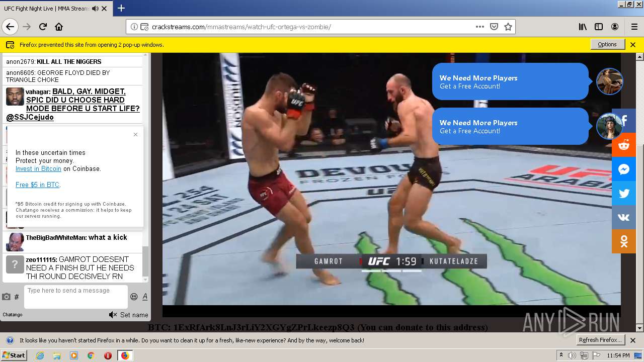Open the Windows Start menu
The width and height of the screenshot is (644, 362).
click(x=14, y=355)
